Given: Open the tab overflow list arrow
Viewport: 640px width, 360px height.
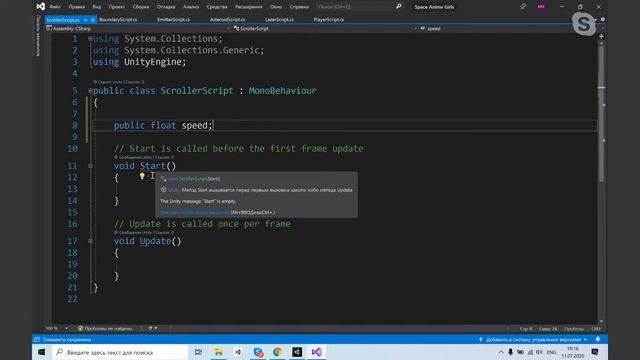Looking at the screenshot, I should click(x=596, y=20).
